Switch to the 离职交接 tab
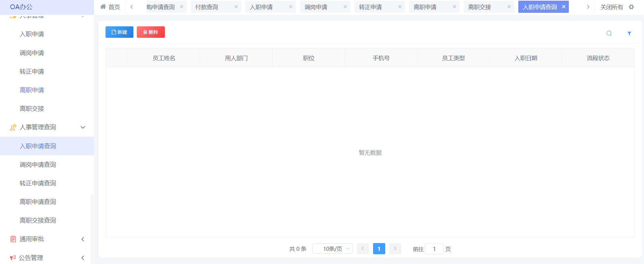 click(x=480, y=7)
